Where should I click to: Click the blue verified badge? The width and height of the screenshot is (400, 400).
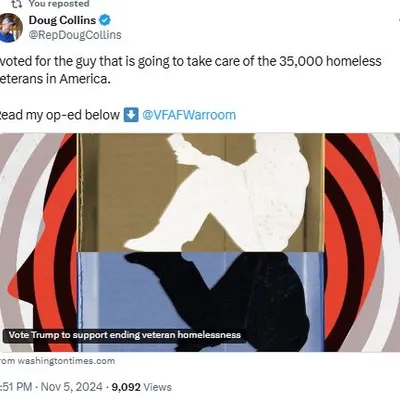105,20
